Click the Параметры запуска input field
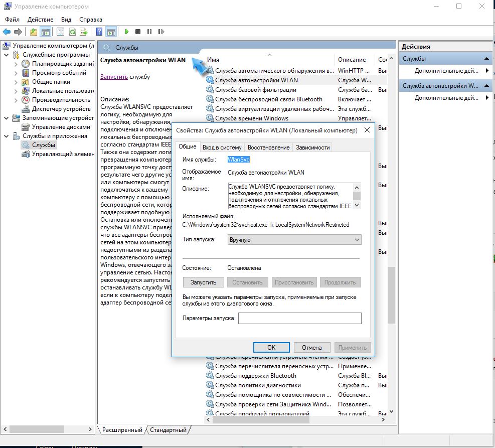This screenshot has height=448, width=495. point(299,318)
